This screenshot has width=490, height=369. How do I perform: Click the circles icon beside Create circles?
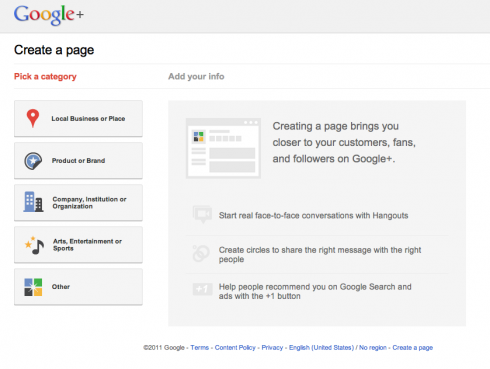tap(201, 253)
